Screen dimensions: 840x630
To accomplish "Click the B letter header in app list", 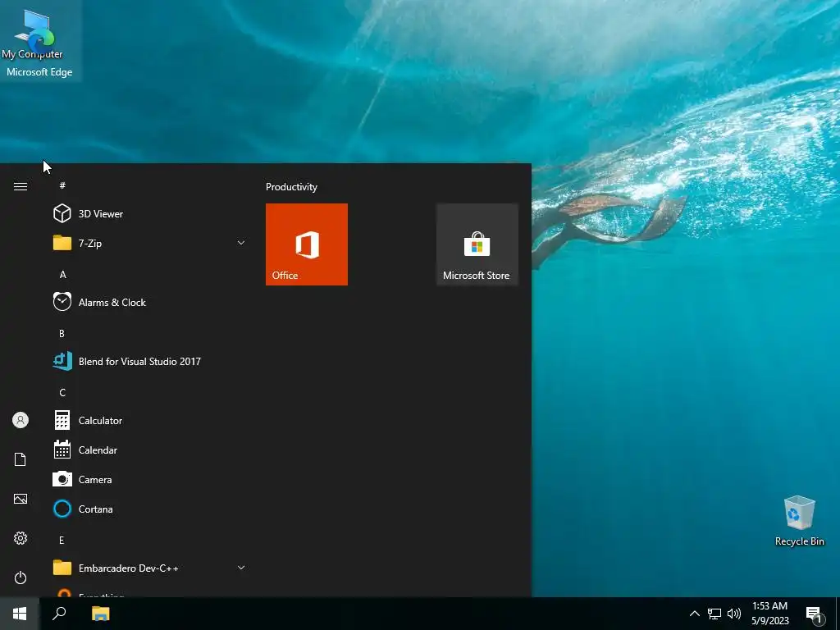I will pos(62,333).
